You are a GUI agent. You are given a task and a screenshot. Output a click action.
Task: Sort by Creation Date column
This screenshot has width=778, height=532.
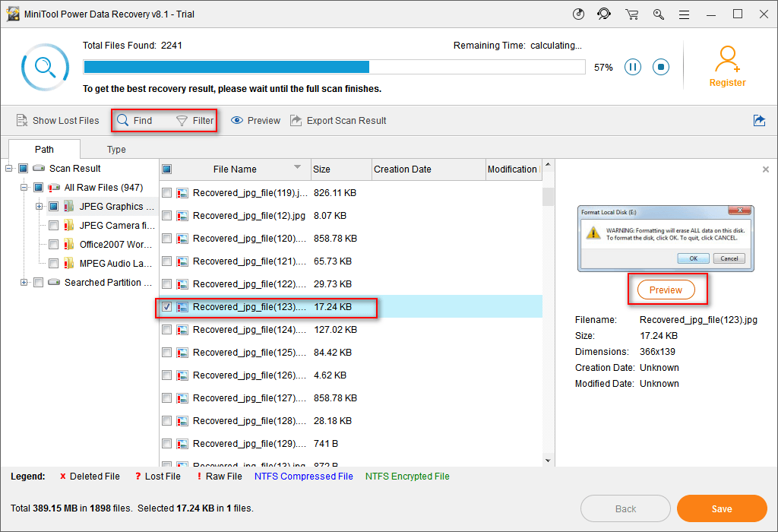pyautogui.click(x=429, y=169)
